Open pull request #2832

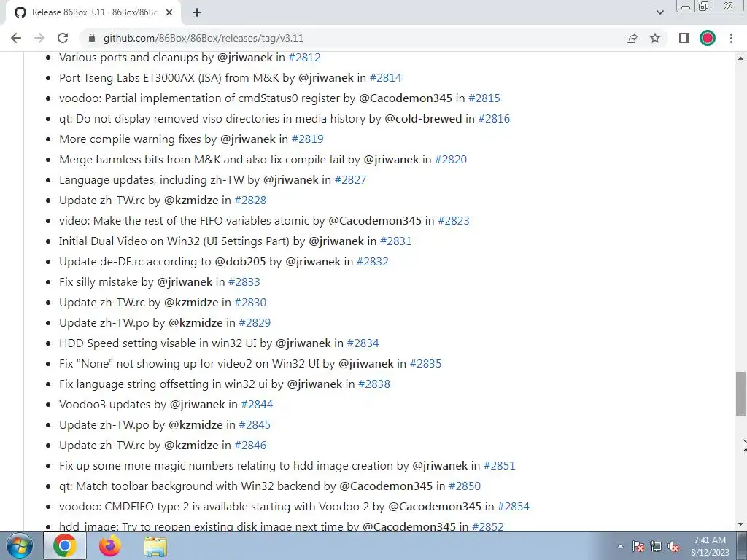click(x=372, y=262)
